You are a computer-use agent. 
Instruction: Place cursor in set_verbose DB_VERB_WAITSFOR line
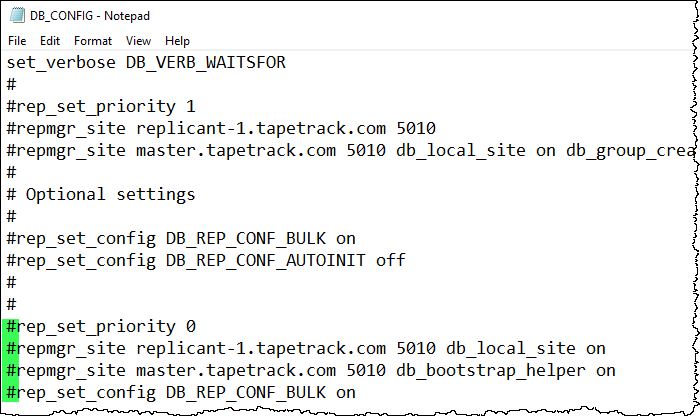[146, 62]
